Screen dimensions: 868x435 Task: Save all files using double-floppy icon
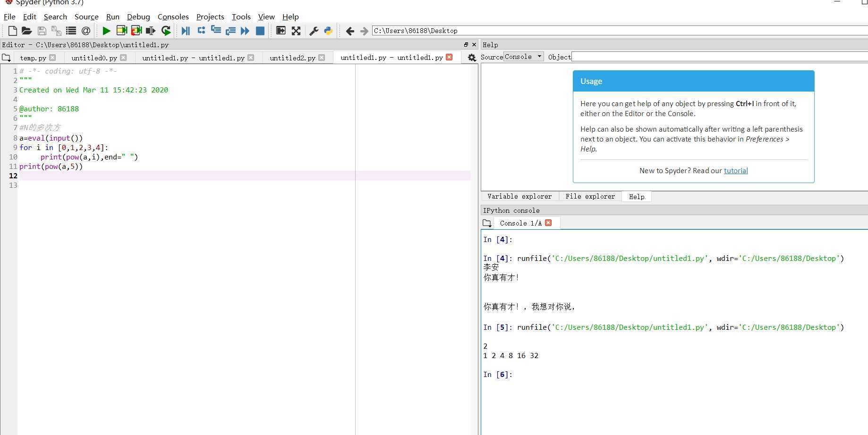pos(56,31)
